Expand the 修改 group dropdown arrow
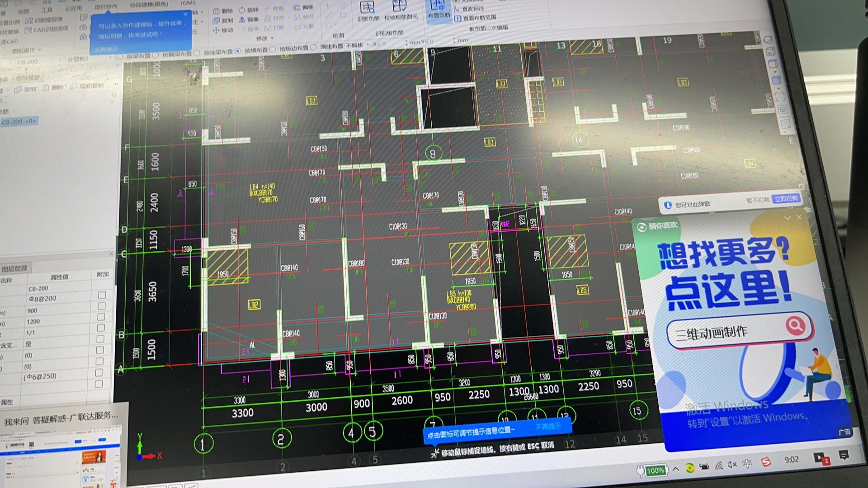This screenshot has width=868, height=488. point(272,38)
